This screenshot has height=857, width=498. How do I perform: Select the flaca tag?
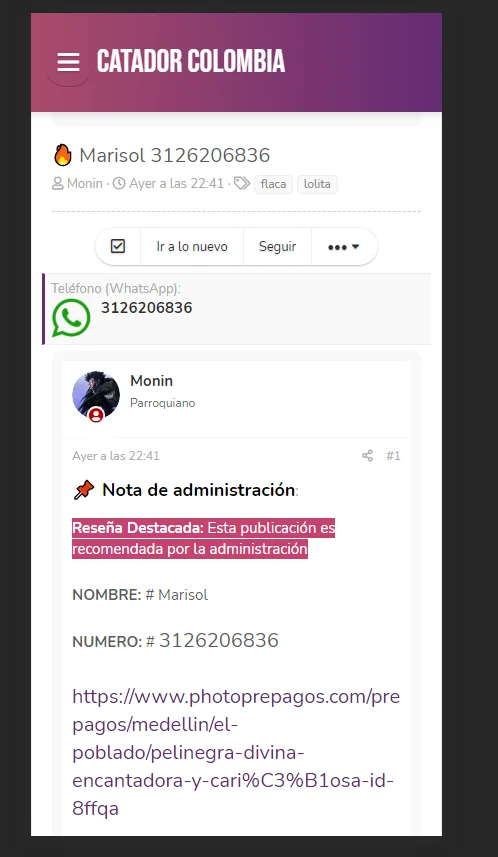[273, 184]
